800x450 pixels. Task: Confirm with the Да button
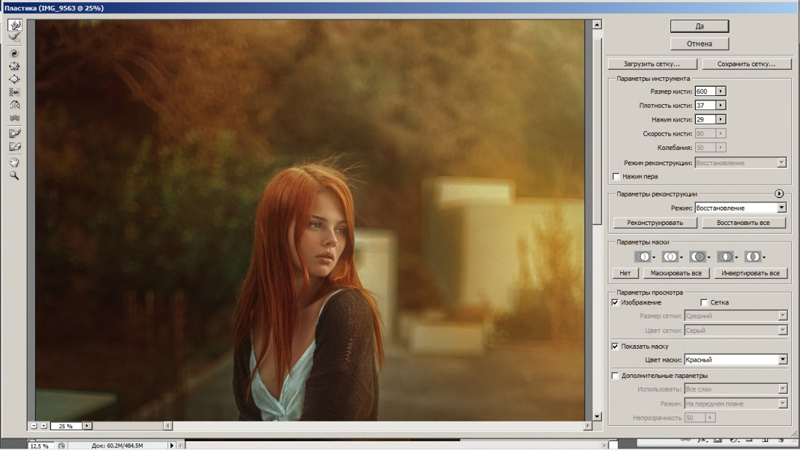click(x=699, y=26)
